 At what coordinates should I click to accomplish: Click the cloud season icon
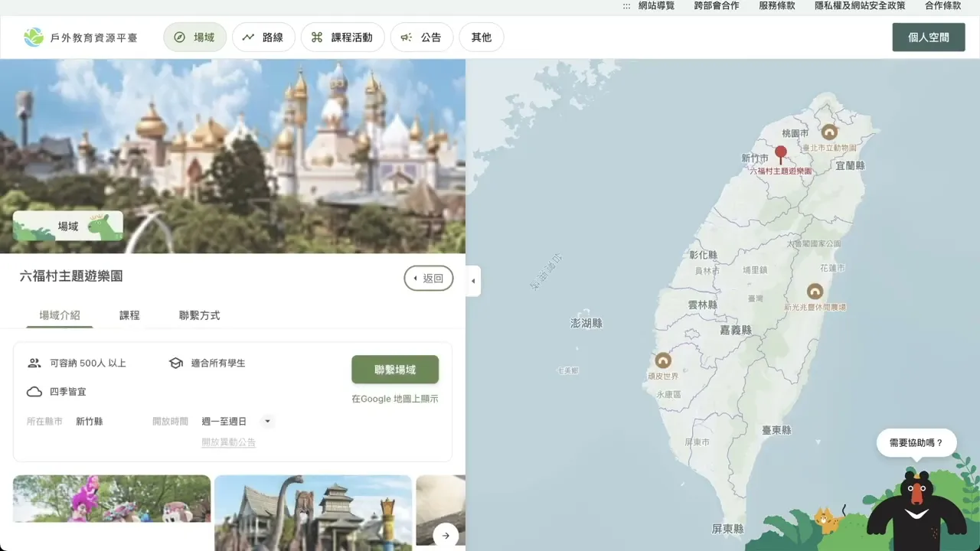point(34,392)
